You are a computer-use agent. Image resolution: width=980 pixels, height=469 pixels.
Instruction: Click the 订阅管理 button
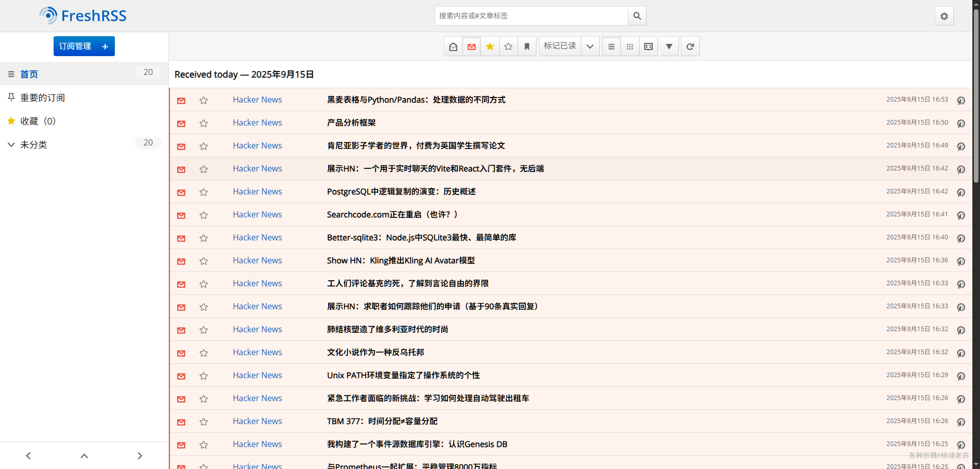[x=75, y=46]
